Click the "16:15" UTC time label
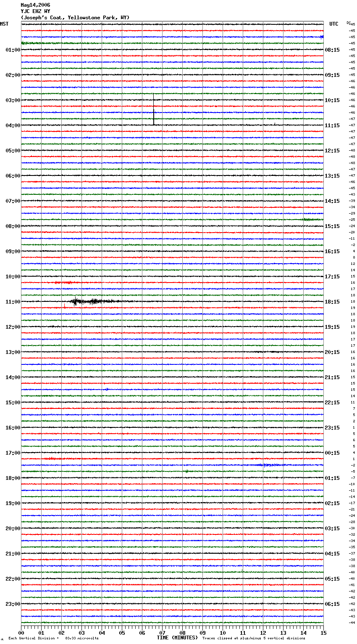 coord(332,251)
